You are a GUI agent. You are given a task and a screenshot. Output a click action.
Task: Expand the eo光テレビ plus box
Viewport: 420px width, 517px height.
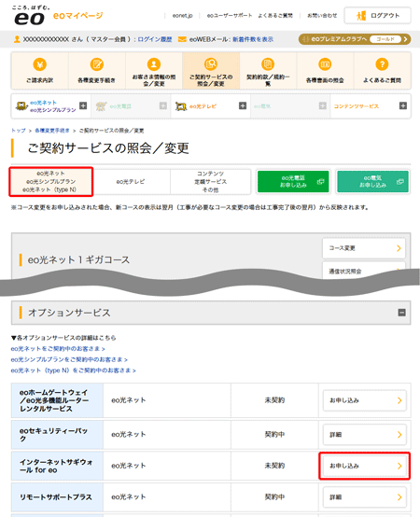click(243, 105)
